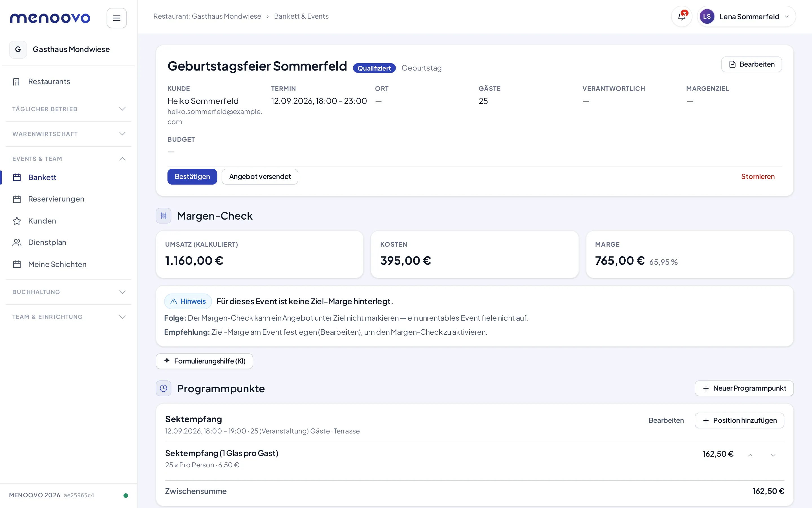The height and width of the screenshot is (508, 812).
Task: Click the Meine Schichten calendar icon
Action: (x=17, y=264)
